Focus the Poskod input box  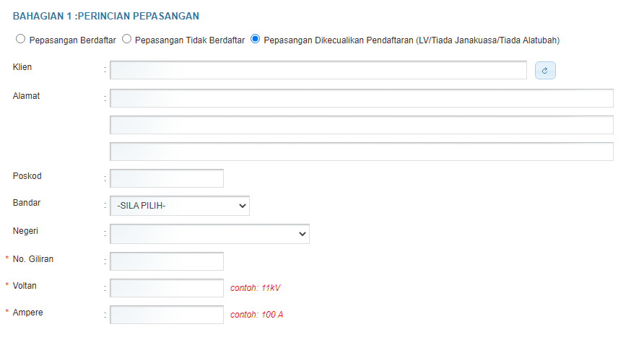tap(167, 178)
